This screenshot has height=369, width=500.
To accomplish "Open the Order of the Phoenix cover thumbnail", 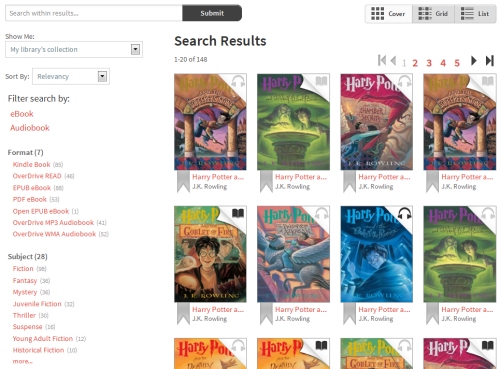I will click(x=376, y=254).
